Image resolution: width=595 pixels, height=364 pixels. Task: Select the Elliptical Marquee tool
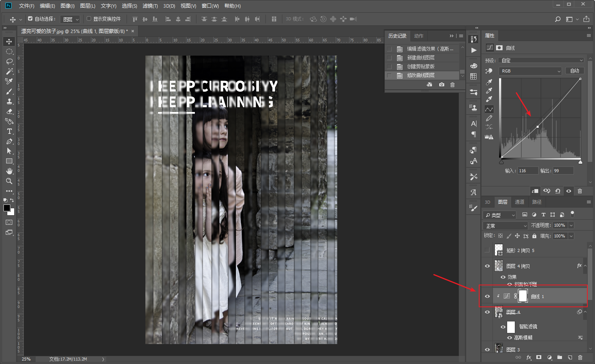[x=9, y=51]
